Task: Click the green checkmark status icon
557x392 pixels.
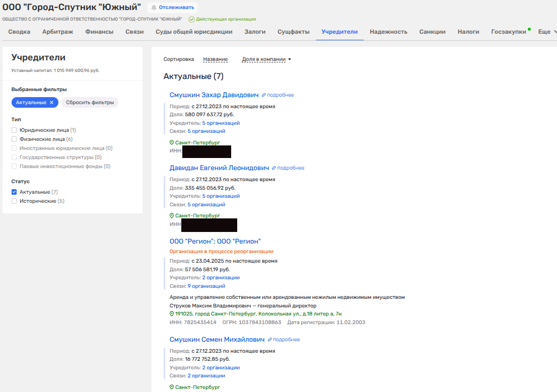Action: [x=191, y=19]
